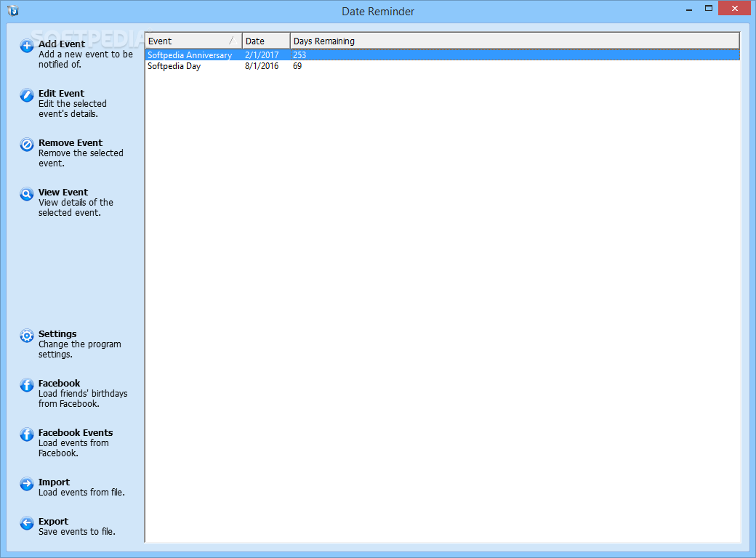This screenshot has width=756, height=558.
Task: Click the Import arrow icon
Action: click(x=26, y=484)
